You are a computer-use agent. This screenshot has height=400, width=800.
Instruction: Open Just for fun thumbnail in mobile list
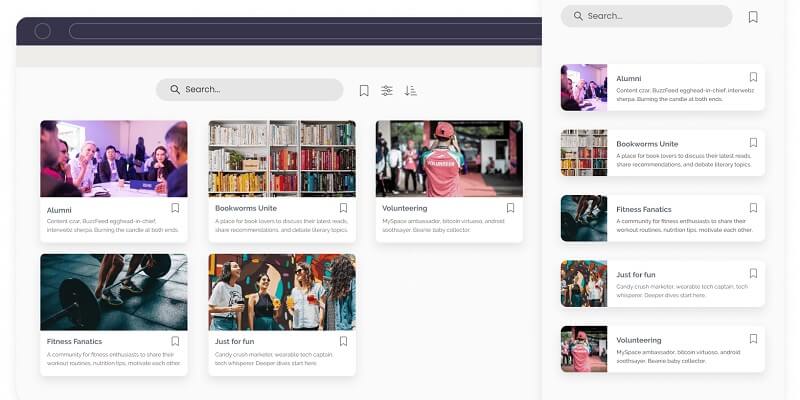click(584, 284)
